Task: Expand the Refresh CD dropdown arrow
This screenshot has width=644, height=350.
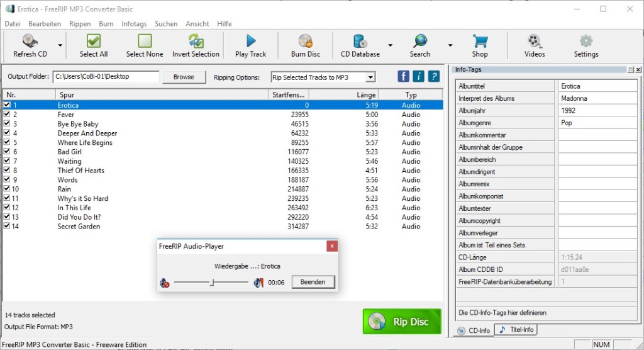Action: 60,45
